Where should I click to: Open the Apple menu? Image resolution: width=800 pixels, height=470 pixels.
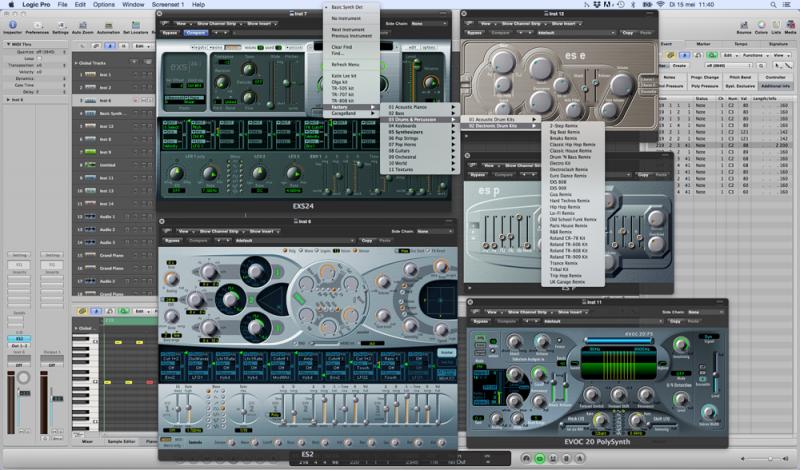(x=11, y=5)
